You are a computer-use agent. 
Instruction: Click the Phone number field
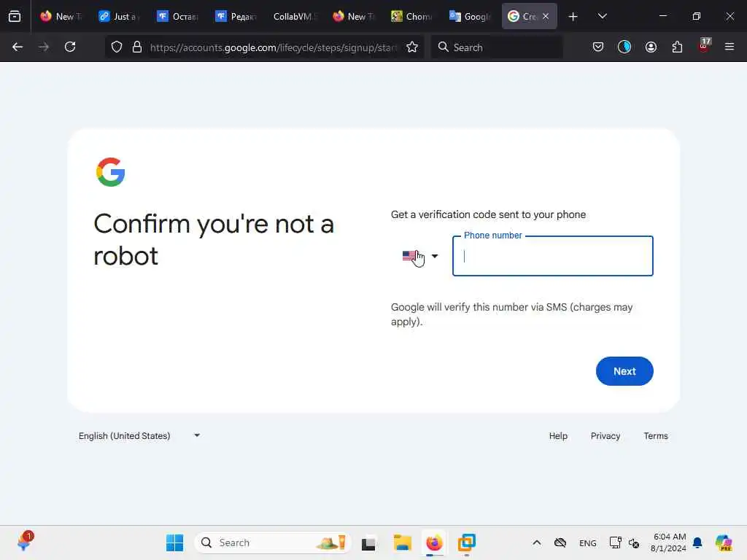coord(553,256)
